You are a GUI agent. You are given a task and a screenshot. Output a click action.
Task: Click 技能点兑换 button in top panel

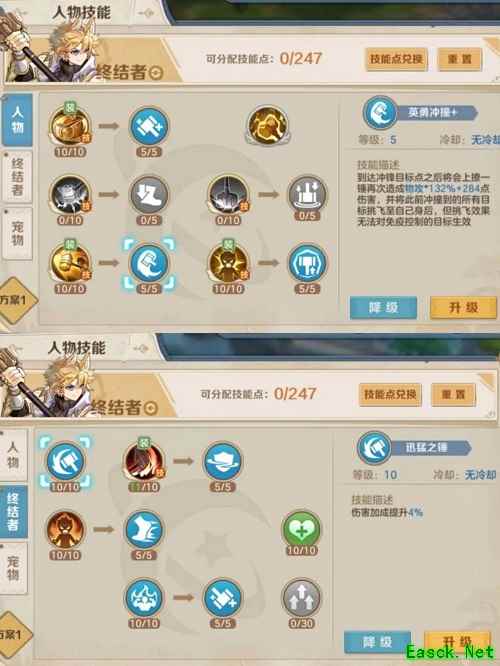tap(396, 59)
